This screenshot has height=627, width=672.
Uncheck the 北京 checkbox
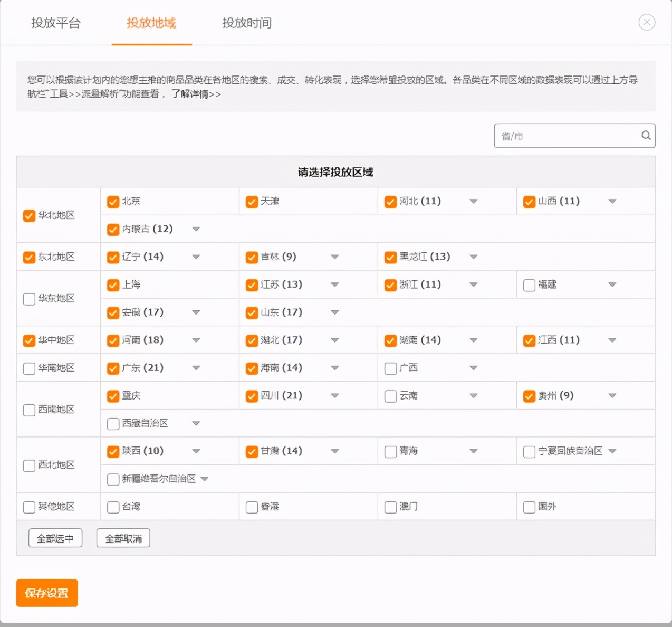coord(112,201)
